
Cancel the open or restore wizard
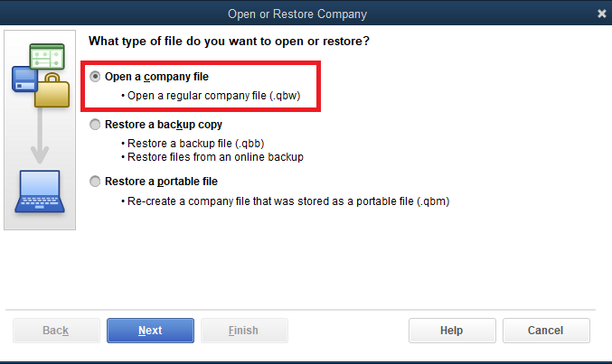click(x=546, y=331)
